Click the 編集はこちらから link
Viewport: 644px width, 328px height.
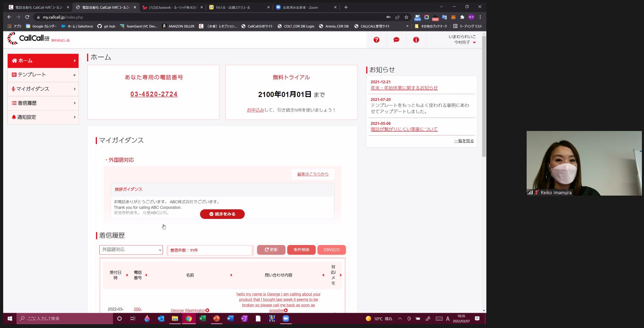[313, 174]
